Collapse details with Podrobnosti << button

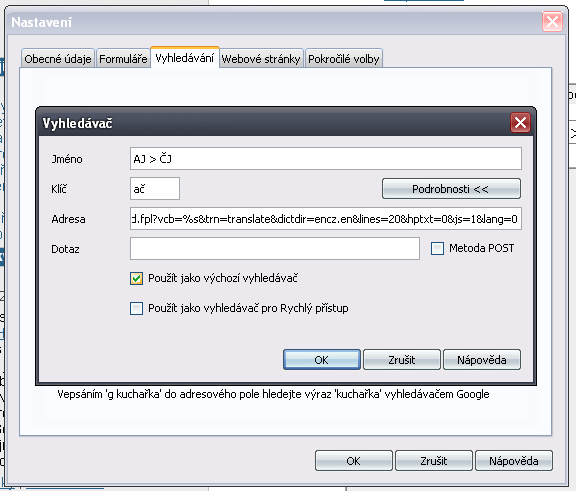pyautogui.click(x=451, y=189)
